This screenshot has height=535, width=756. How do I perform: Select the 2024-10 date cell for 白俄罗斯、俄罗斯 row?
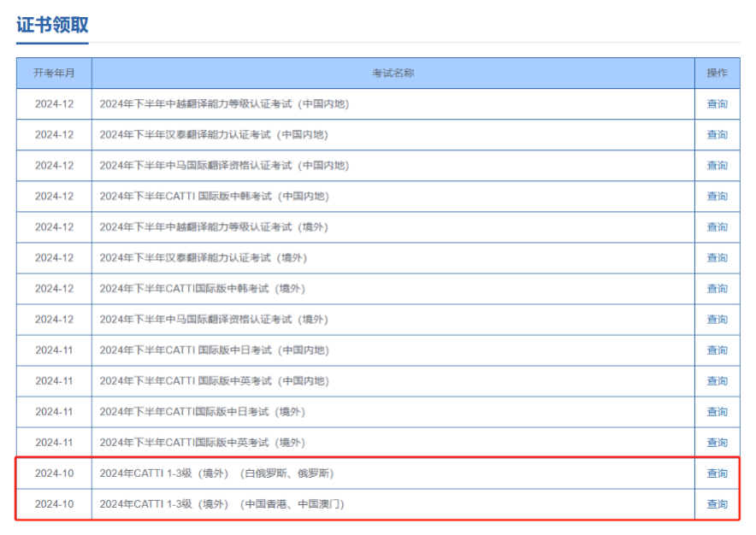54,473
